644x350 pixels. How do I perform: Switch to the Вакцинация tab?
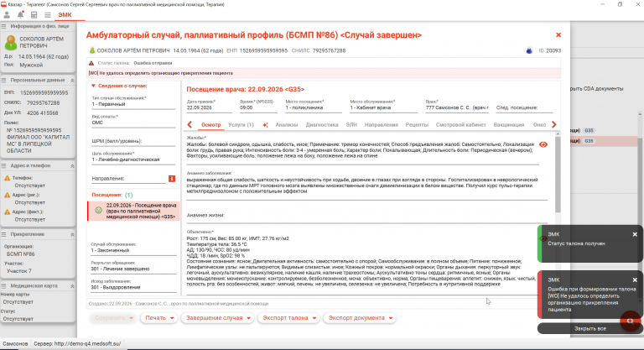click(508, 124)
